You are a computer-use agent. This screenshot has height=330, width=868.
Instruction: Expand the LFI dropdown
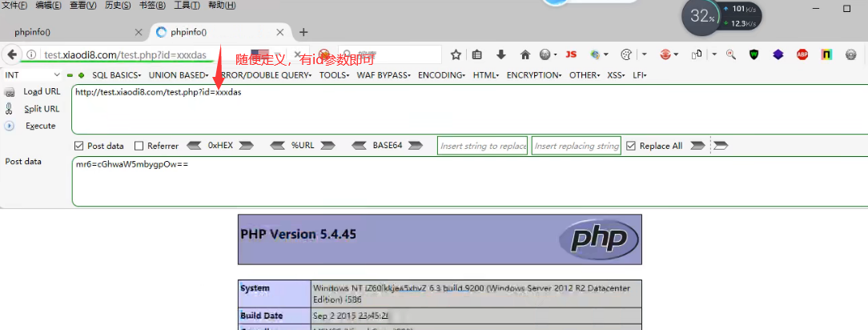(x=640, y=74)
